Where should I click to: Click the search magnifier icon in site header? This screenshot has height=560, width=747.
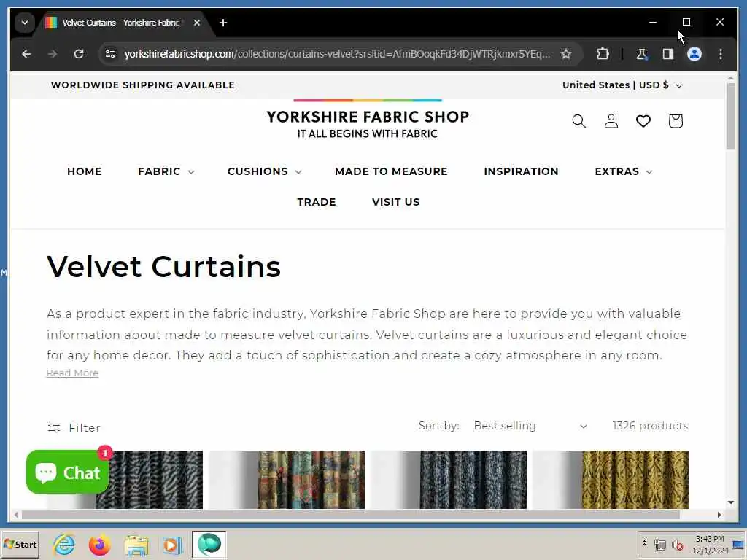(578, 121)
